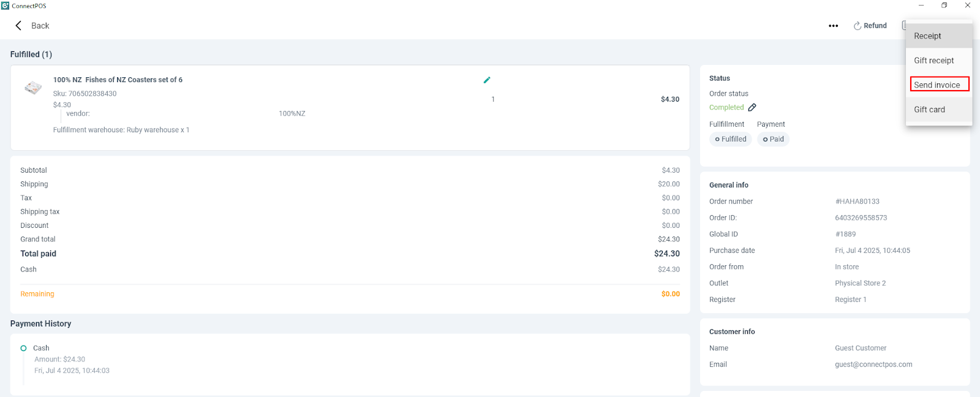Screen dimensions: 980x397
Task: Click the order number #HAHA80133
Action: [x=857, y=202]
